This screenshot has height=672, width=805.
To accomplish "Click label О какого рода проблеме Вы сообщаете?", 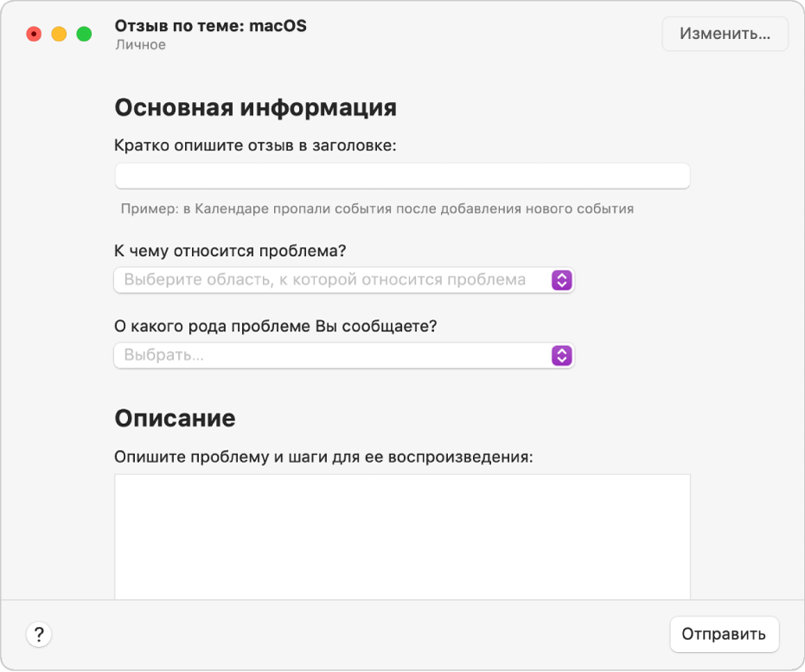I will (x=276, y=327).
